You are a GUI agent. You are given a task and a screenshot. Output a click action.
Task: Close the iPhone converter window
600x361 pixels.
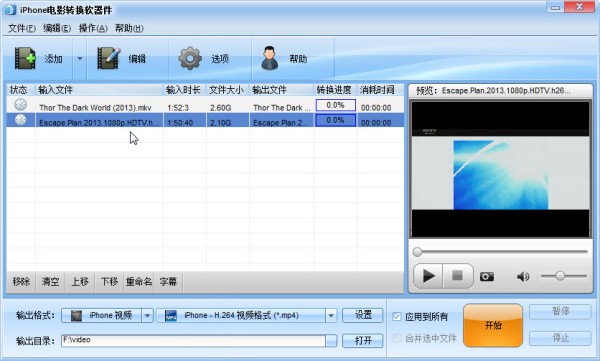[x=579, y=7]
